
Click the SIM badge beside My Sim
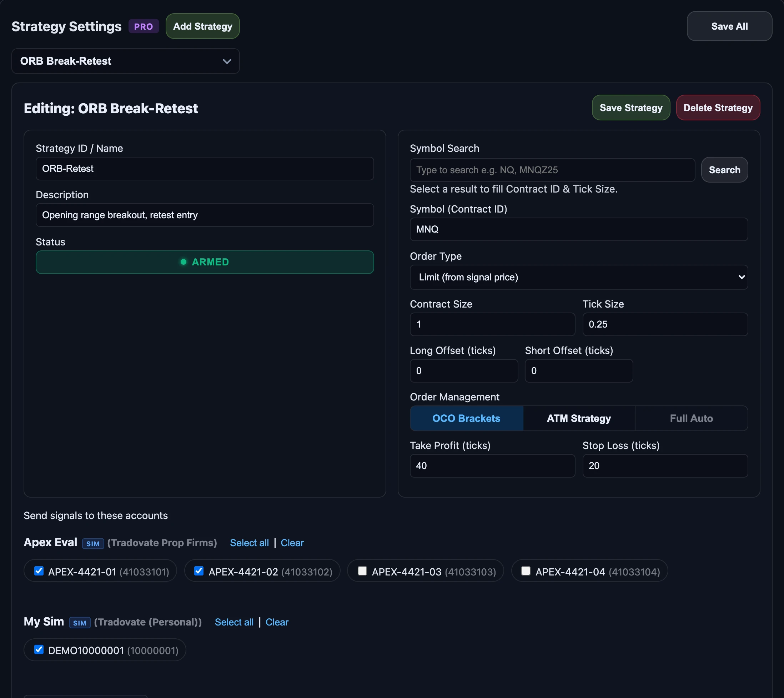click(x=80, y=623)
